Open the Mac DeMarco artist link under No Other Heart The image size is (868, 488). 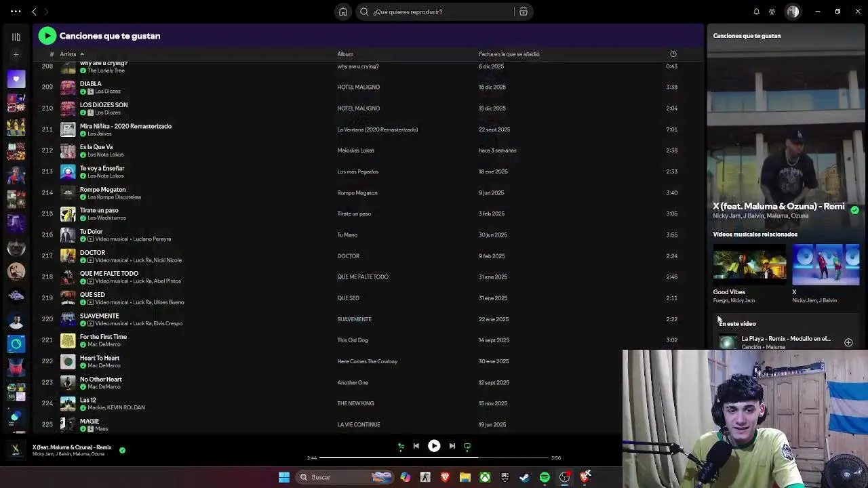(x=104, y=387)
